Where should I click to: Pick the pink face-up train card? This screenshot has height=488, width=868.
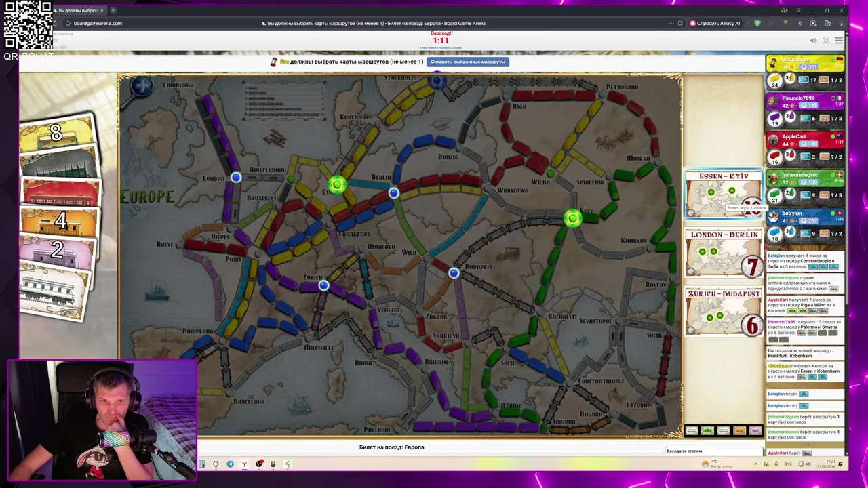coord(755,431)
